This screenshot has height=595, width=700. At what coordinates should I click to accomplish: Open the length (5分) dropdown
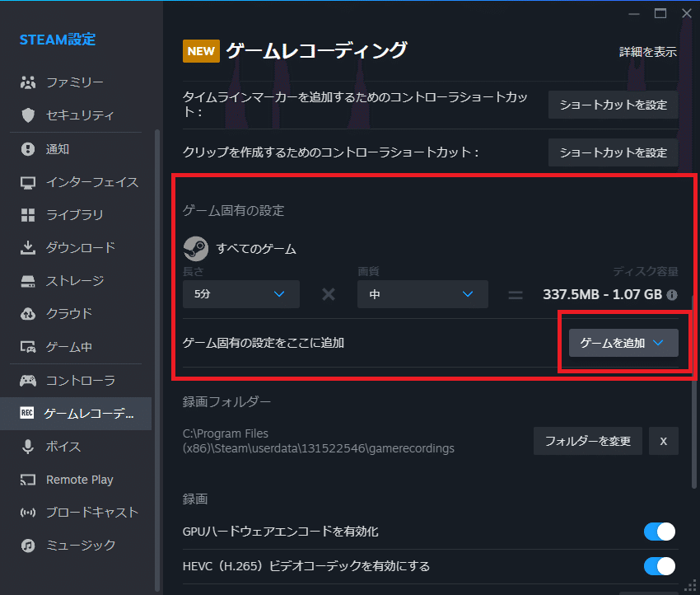(x=241, y=294)
